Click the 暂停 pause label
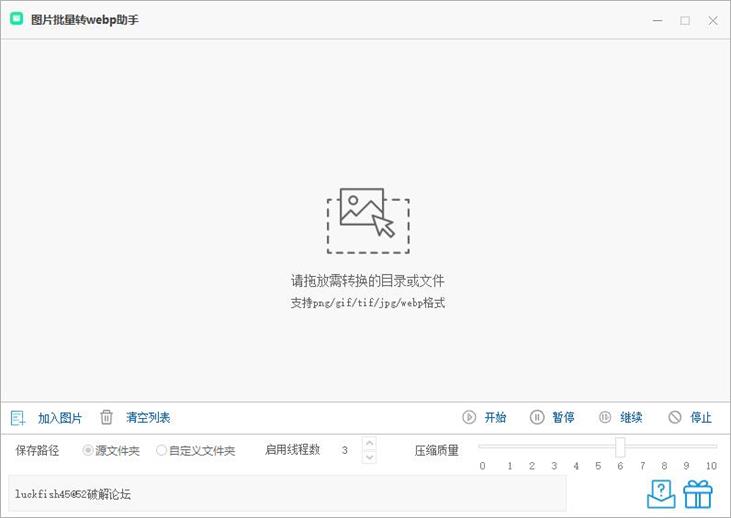This screenshot has width=731, height=518. coord(563,417)
